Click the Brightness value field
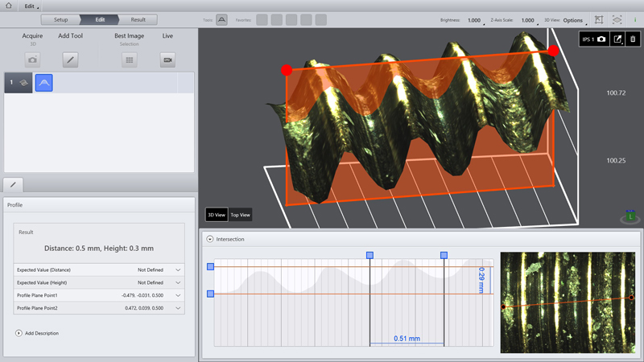Image resolution: width=644 pixels, height=362 pixels. (x=474, y=20)
